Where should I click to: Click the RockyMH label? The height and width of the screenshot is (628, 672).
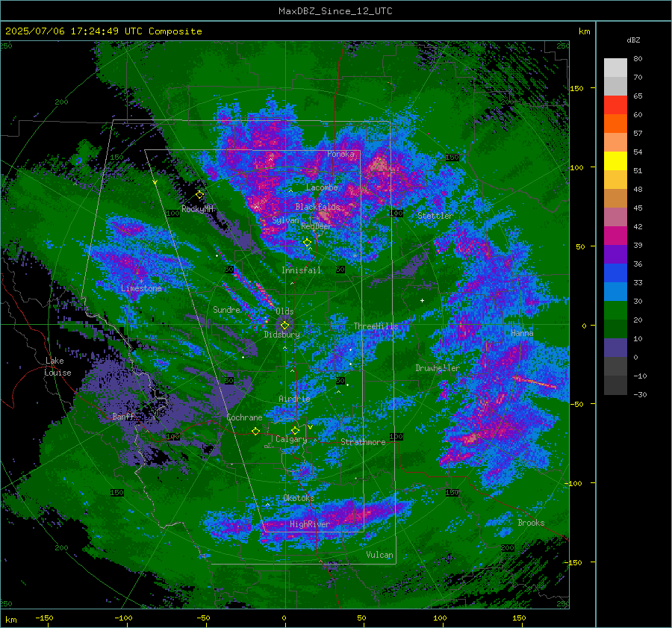pos(198,209)
